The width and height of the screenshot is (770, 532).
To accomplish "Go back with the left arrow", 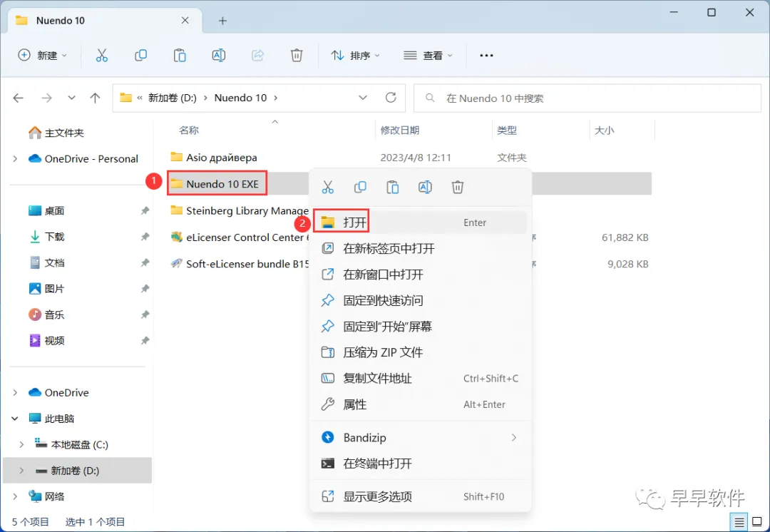I will coord(18,98).
